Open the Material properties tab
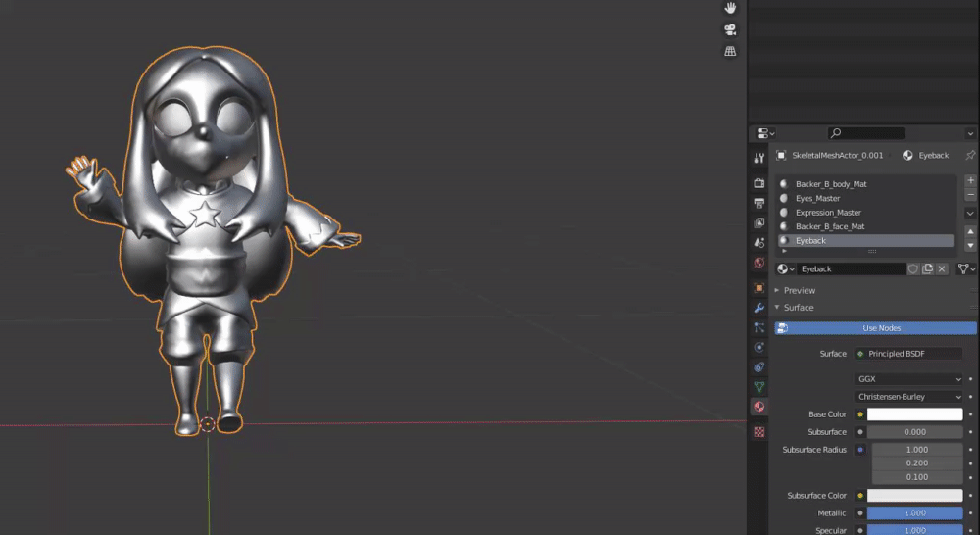The width and height of the screenshot is (980, 535). (x=759, y=407)
